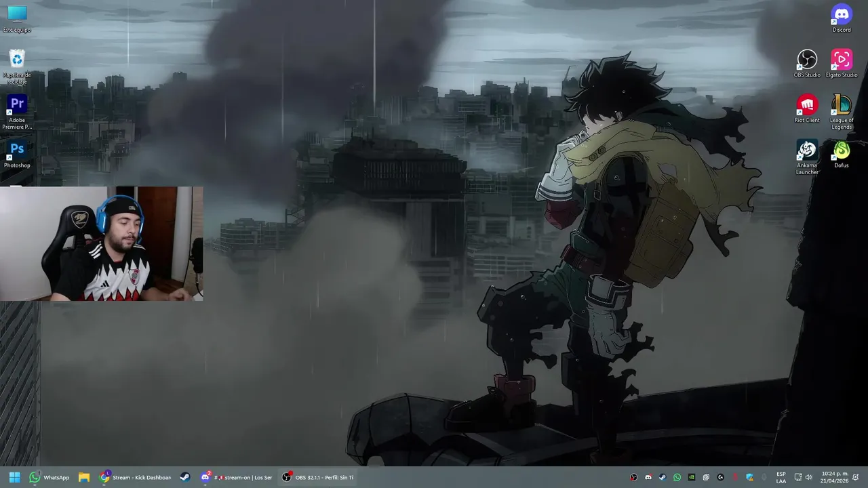Open the clock showing 10:24 p. m.
This screenshot has height=488, width=868.
tap(834, 477)
